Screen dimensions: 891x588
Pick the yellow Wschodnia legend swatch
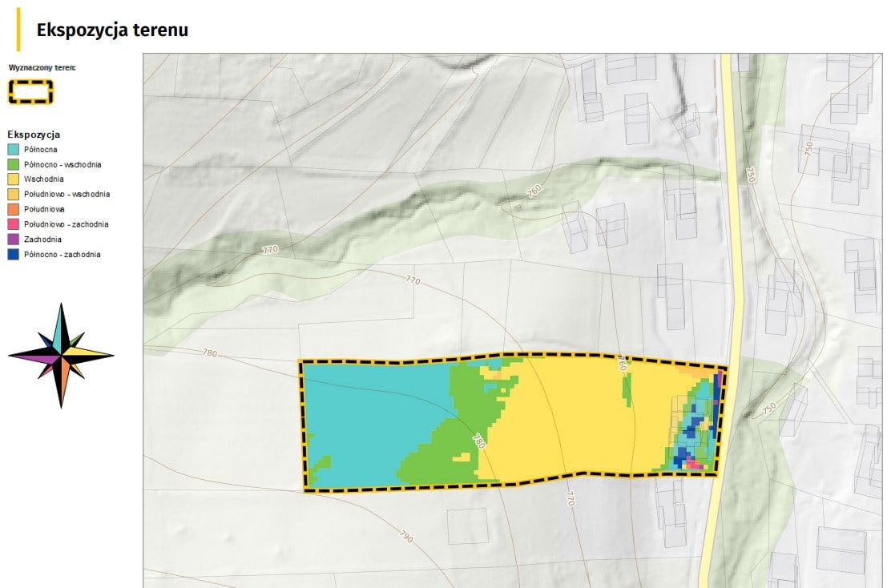pyautogui.click(x=14, y=179)
